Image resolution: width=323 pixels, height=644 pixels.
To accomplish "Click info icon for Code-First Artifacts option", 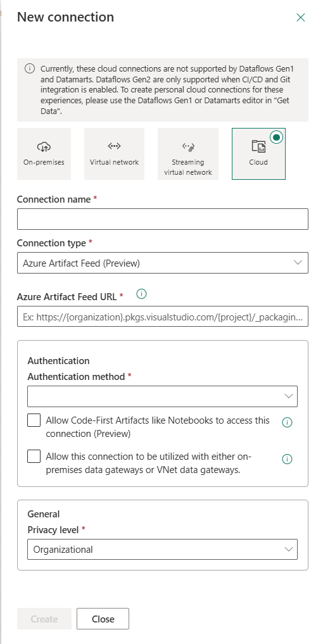I will click(x=288, y=422).
